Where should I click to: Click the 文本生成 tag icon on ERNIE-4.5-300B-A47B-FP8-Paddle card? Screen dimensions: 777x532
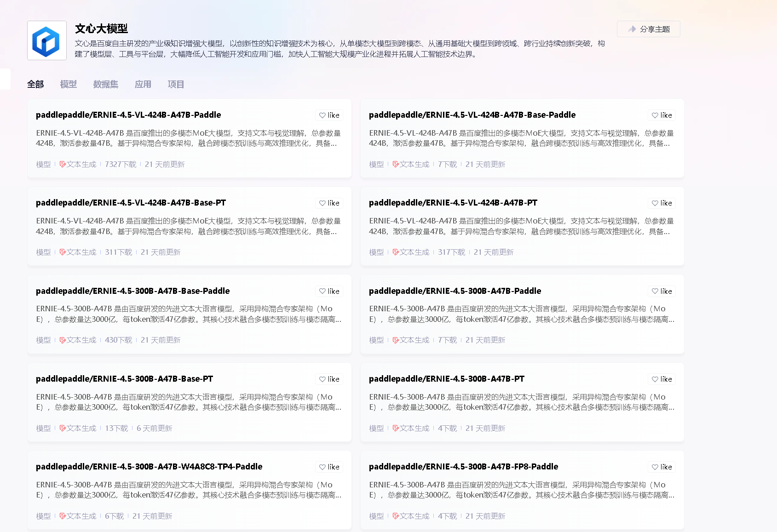coord(396,516)
